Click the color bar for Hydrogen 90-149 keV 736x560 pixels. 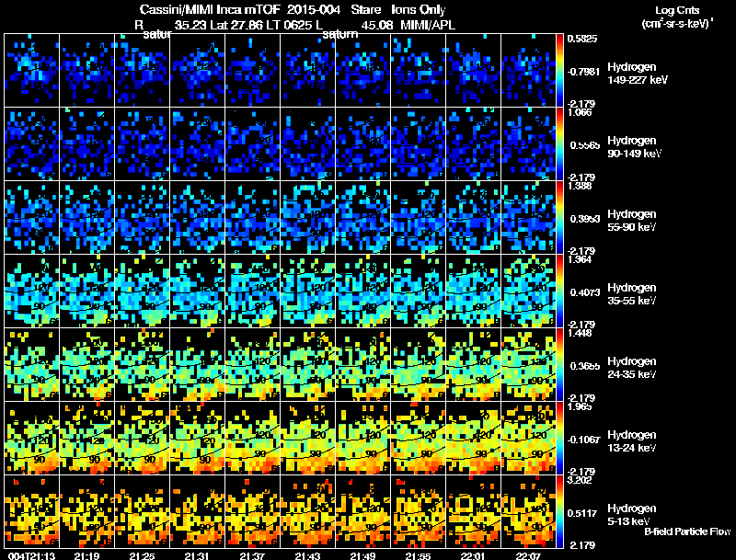pyautogui.click(x=561, y=143)
